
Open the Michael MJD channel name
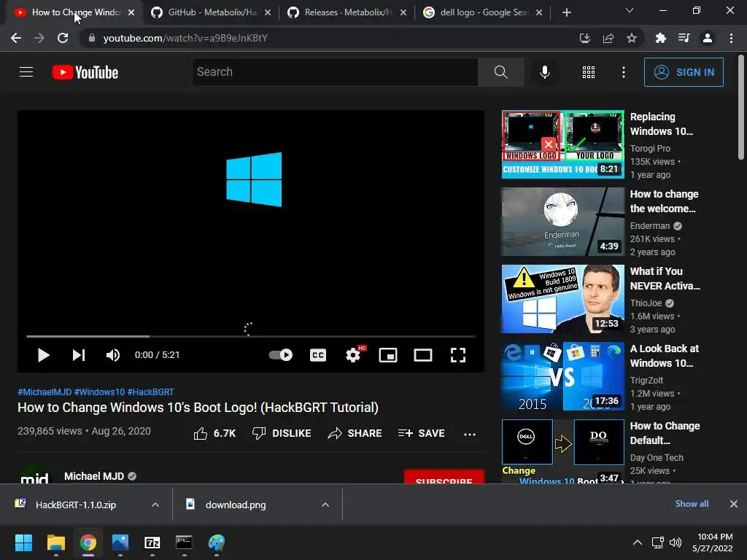(94, 476)
